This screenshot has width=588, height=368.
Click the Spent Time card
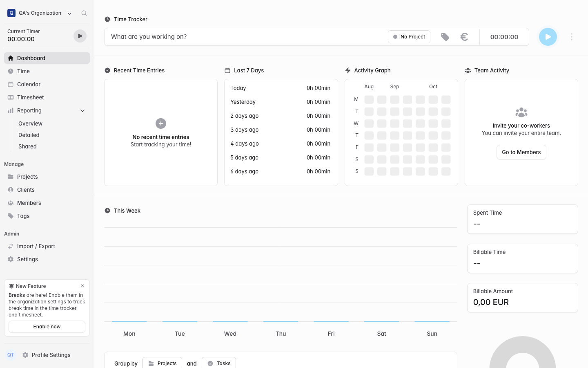523,219
